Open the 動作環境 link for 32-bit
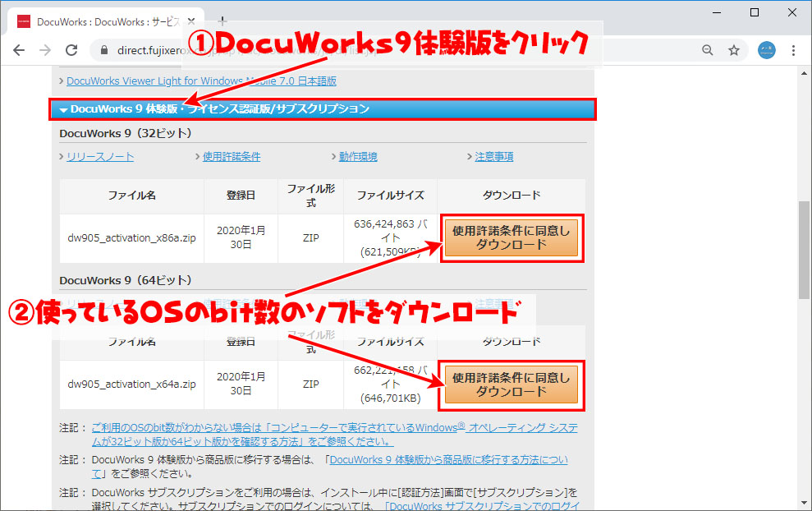 pos(358,157)
